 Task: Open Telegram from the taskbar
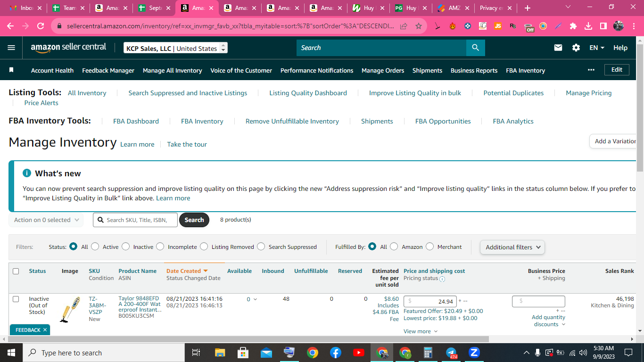click(451, 353)
